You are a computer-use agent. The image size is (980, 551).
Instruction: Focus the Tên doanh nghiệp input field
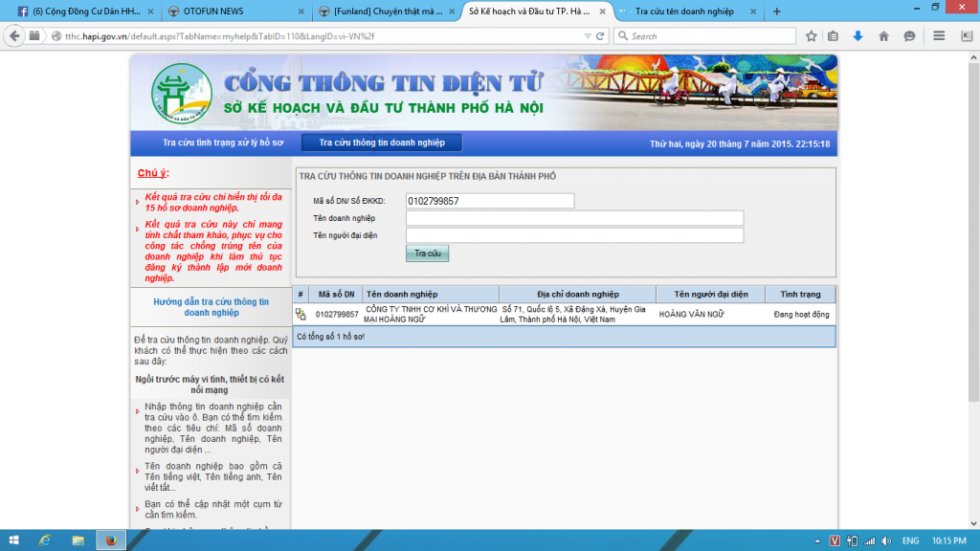point(574,218)
